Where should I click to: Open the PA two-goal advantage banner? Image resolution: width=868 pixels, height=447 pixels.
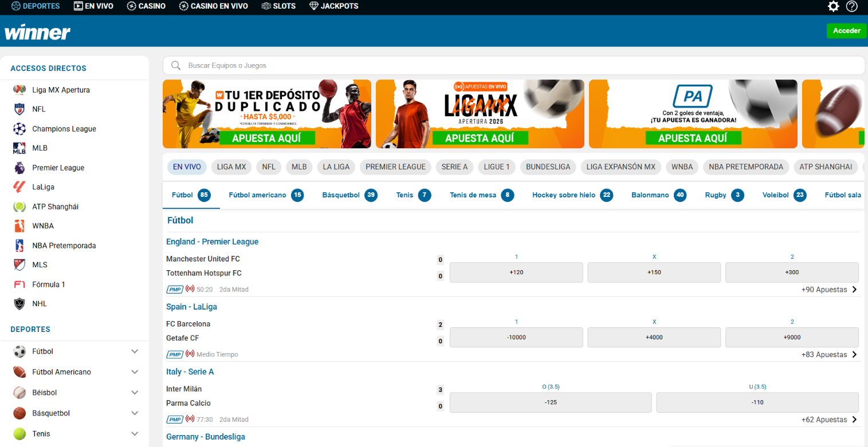693,114
